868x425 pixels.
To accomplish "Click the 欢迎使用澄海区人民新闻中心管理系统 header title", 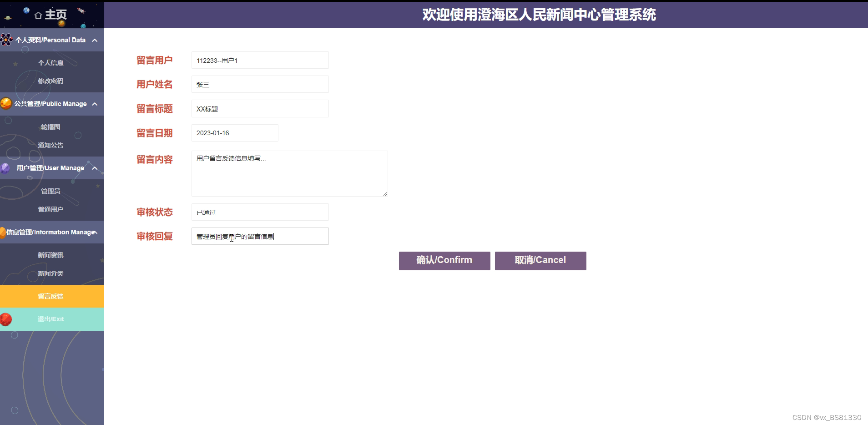I will pos(539,15).
